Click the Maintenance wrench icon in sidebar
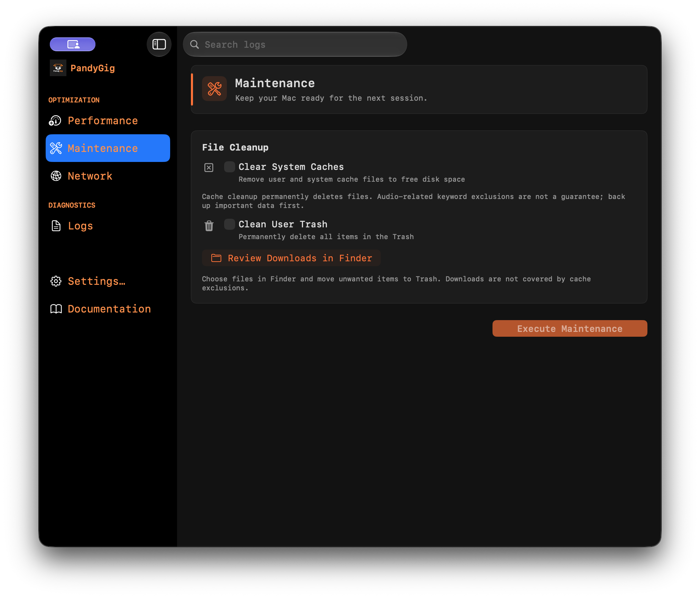The image size is (700, 598). click(56, 148)
